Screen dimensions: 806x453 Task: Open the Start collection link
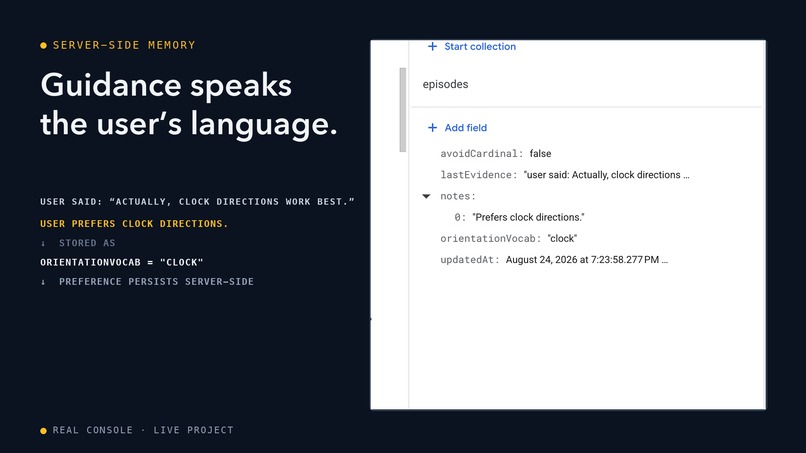point(480,46)
